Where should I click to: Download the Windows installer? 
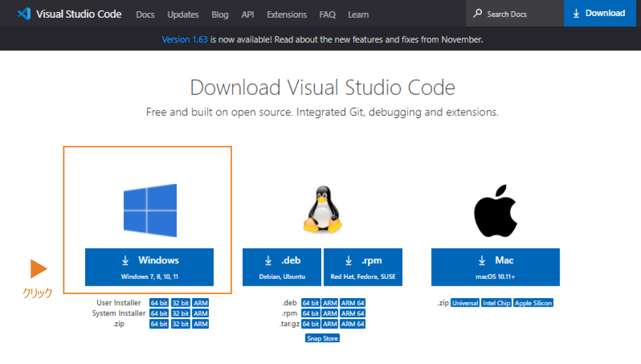149,267
